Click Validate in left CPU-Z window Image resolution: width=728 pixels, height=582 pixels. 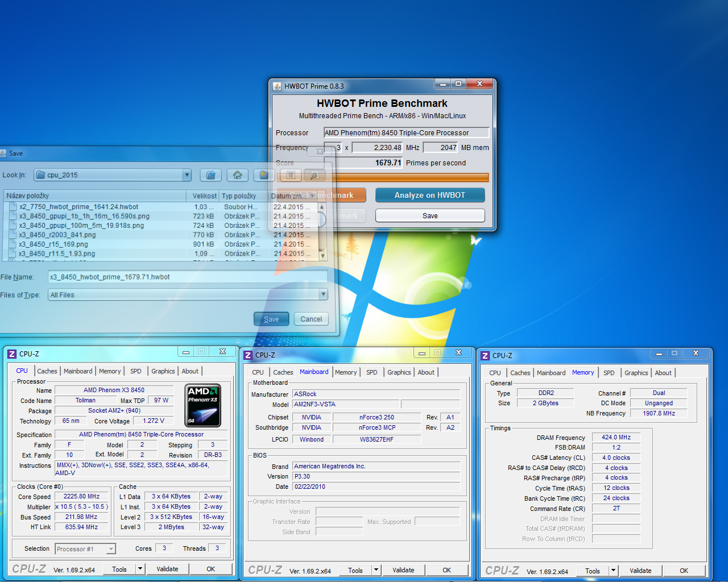[x=167, y=569]
